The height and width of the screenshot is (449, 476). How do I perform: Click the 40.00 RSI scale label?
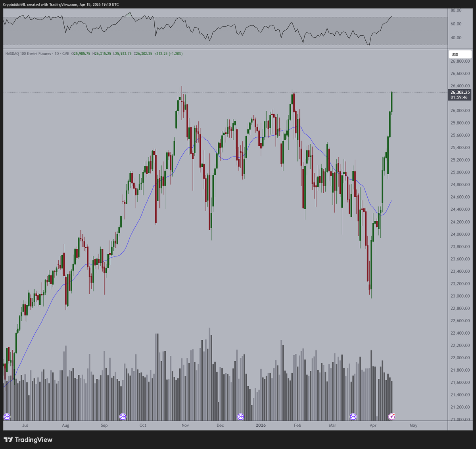(456, 38)
